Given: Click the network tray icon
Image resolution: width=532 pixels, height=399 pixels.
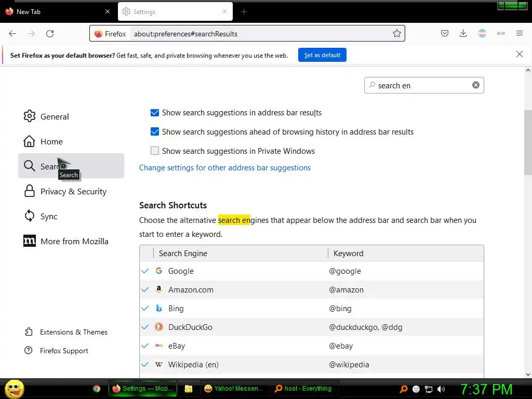Looking at the screenshot, I should pos(429,389).
